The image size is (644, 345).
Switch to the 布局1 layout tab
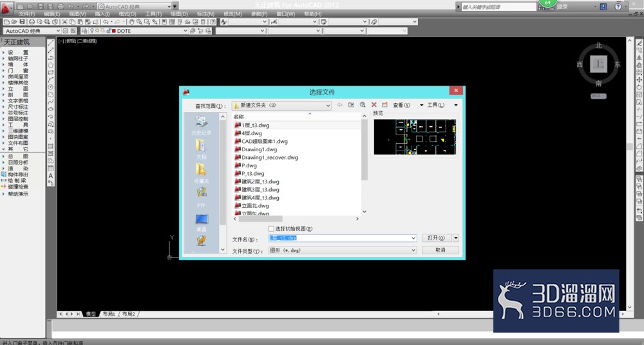coord(108,314)
